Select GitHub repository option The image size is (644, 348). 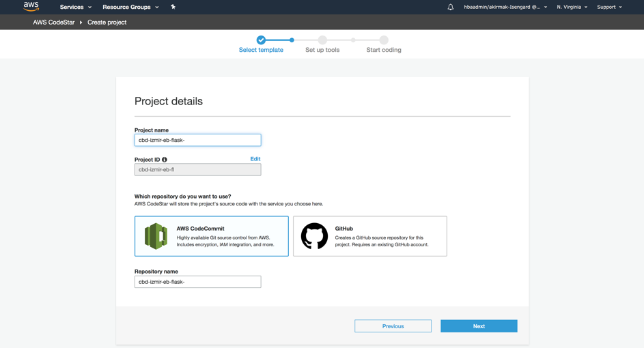pyautogui.click(x=369, y=236)
